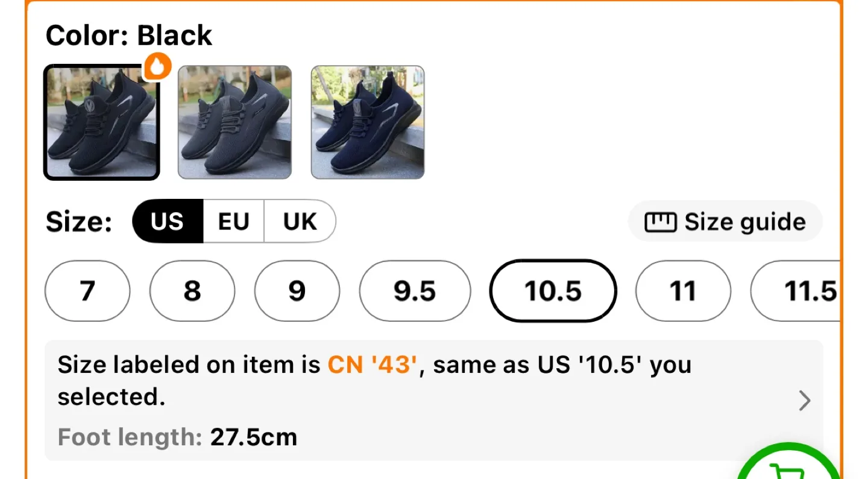Image resolution: width=868 pixels, height=479 pixels.
Task: Switch size system to UK
Action: 300,222
